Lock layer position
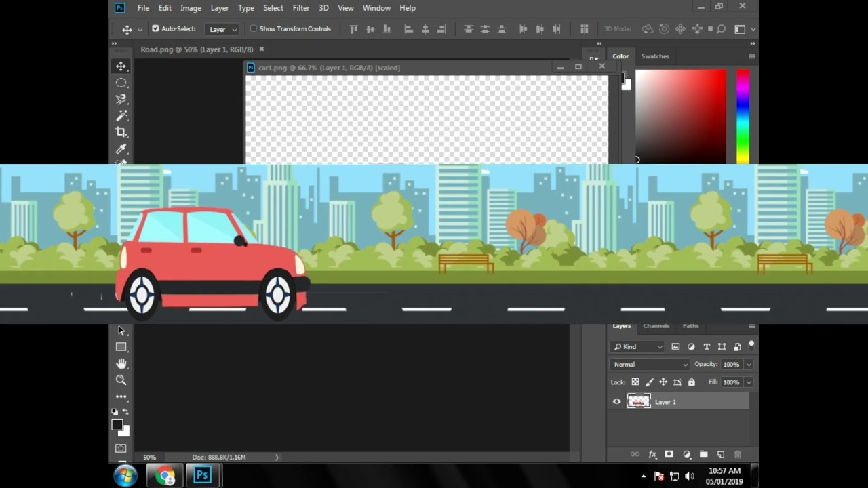This screenshot has width=868, height=488. coord(663,382)
